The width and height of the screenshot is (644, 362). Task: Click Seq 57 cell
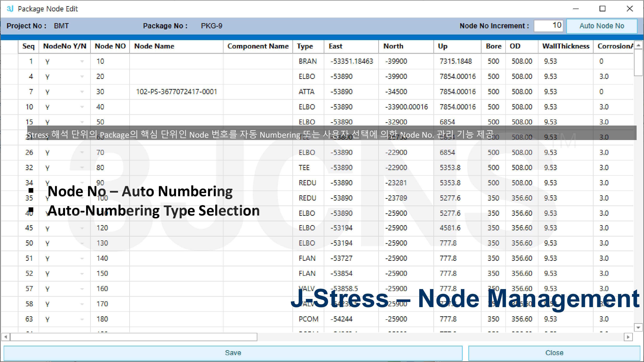[x=29, y=289]
